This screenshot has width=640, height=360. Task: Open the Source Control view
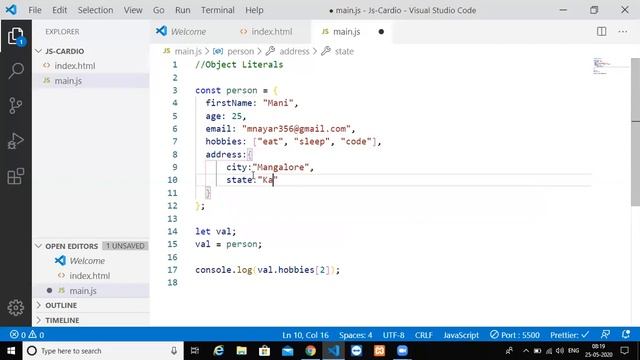coord(16,105)
